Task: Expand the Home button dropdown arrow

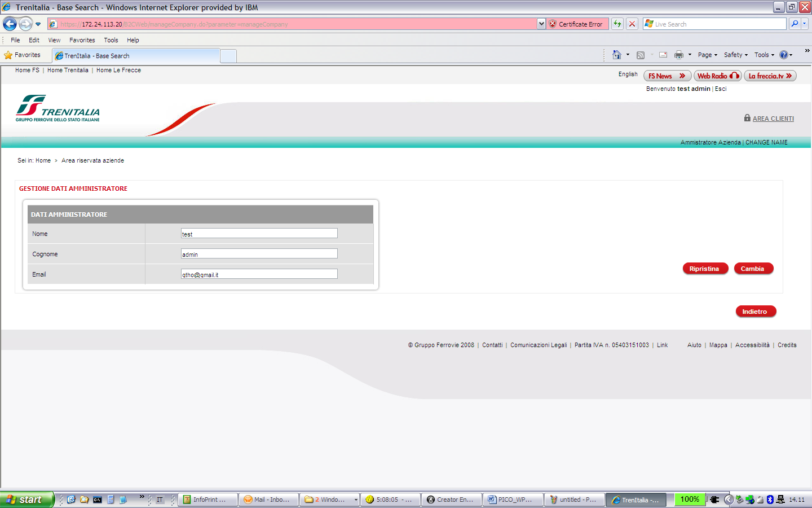Action: 628,55
